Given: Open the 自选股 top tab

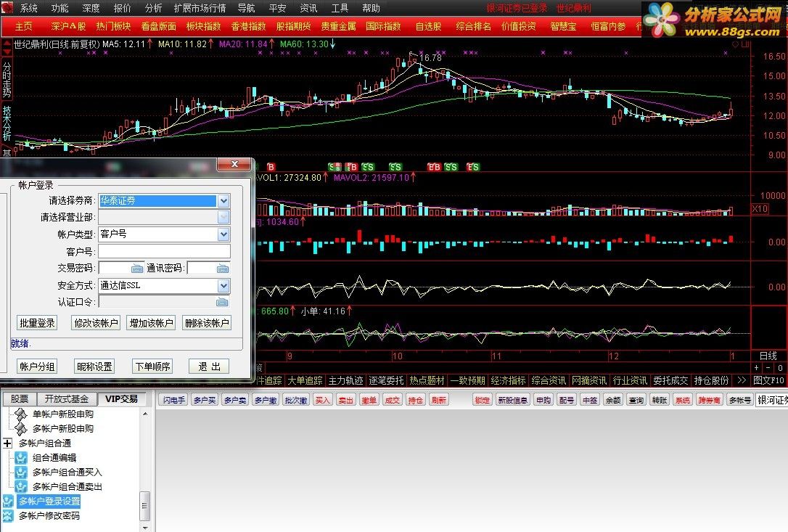Looking at the screenshot, I should coord(428,26).
